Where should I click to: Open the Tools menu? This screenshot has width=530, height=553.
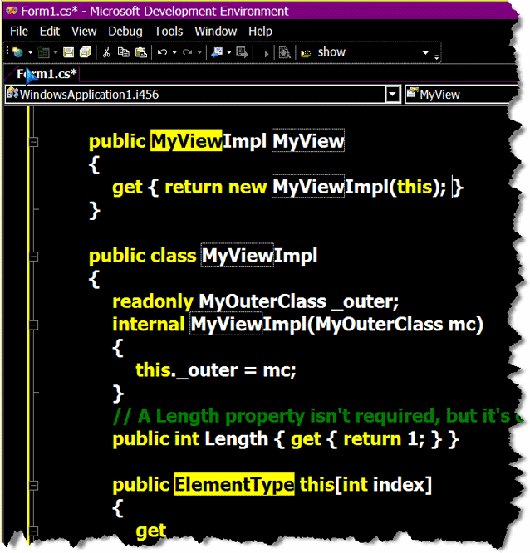coord(169,32)
